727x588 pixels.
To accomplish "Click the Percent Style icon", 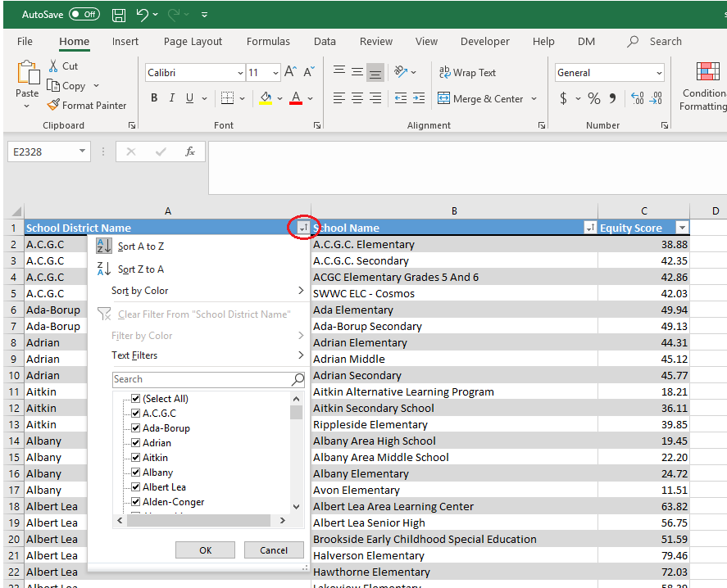I will pyautogui.click(x=594, y=98).
